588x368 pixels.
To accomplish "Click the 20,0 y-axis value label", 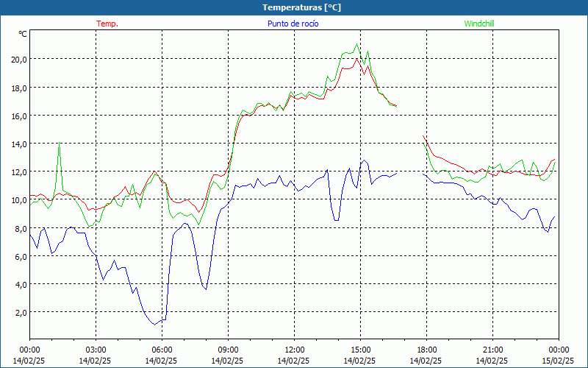I will click(x=18, y=59).
